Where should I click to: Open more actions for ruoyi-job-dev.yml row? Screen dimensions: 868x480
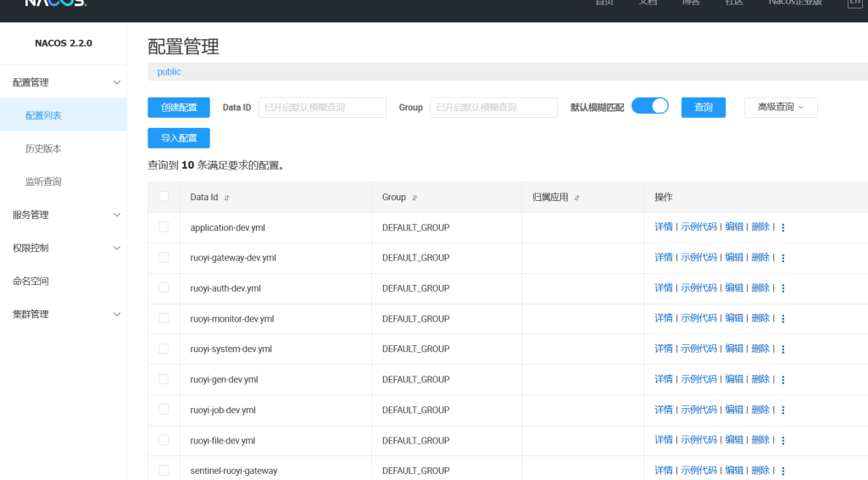click(782, 410)
